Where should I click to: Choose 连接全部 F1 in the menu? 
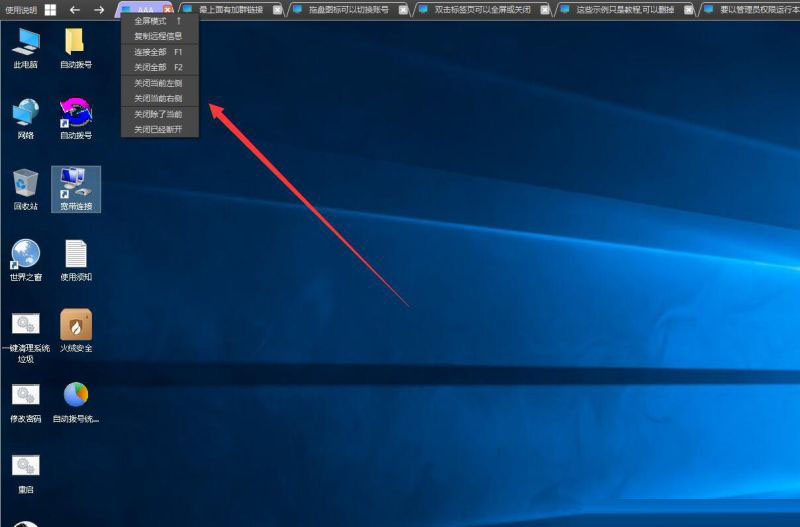tap(158, 52)
